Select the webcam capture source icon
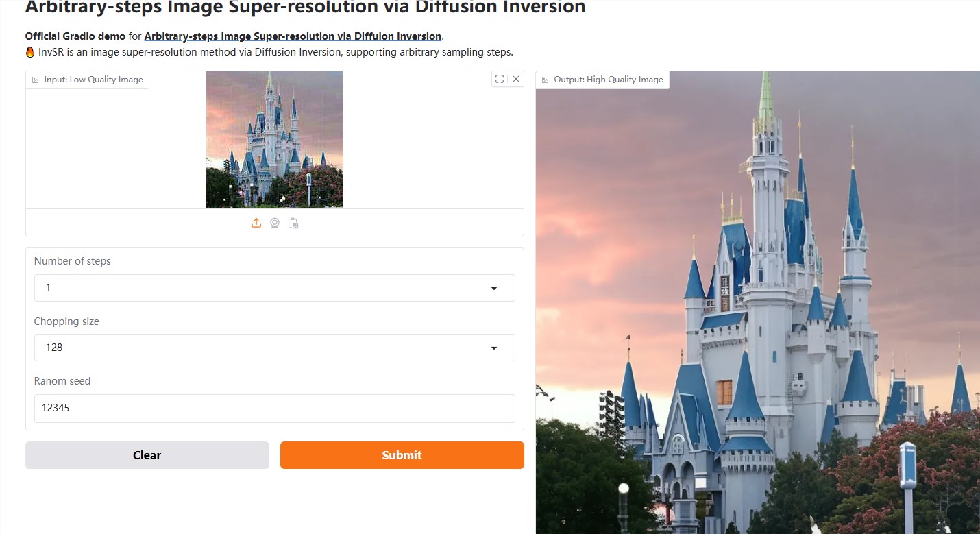Screen dimensions: 980x534 275,223
